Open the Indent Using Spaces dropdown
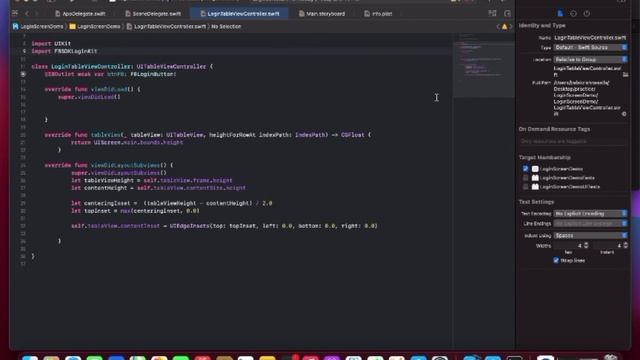 591,236
